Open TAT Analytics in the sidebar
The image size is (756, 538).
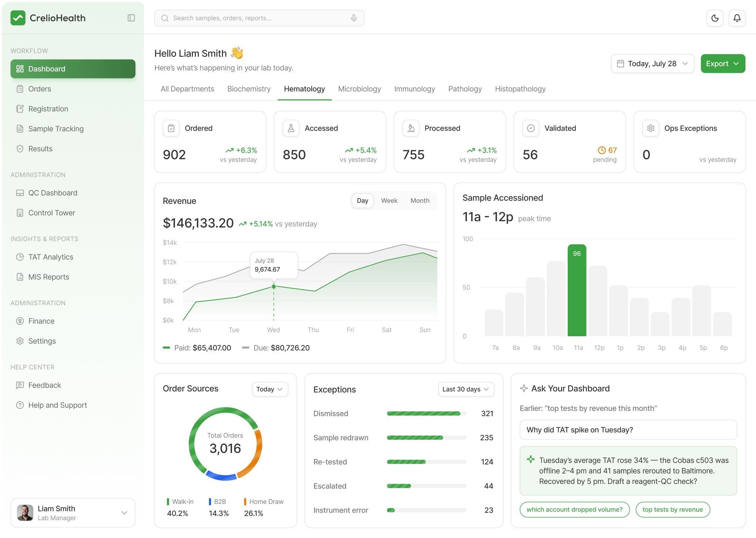[x=73, y=257]
